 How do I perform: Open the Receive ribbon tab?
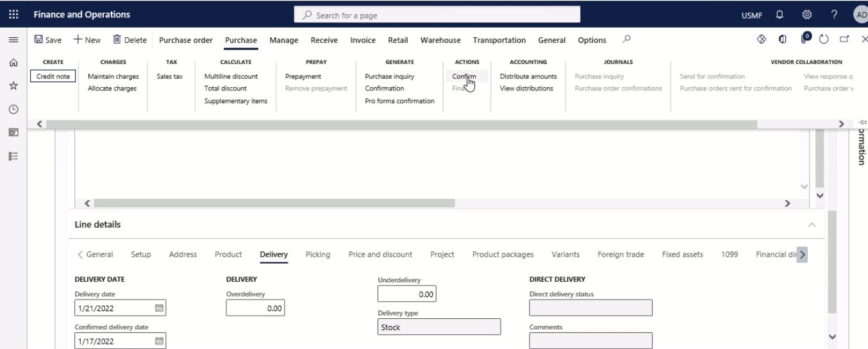(324, 40)
